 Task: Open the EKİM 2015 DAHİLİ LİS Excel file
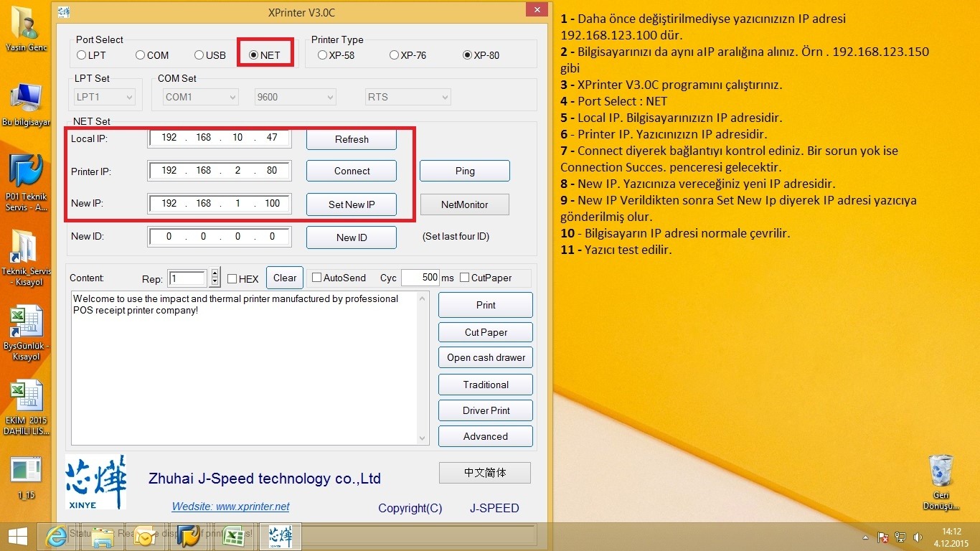pyautogui.click(x=27, y=408)
